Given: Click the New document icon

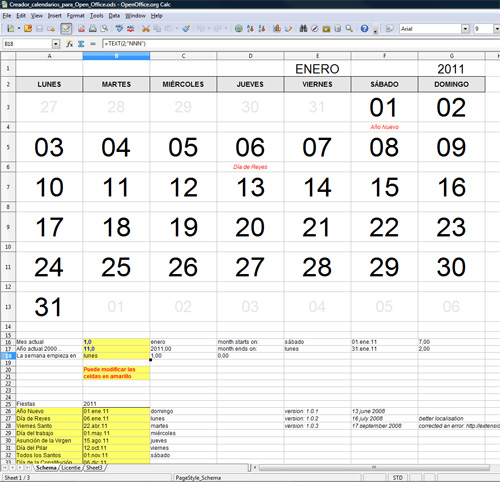Looking at the screenshot, I should (10, 29).
